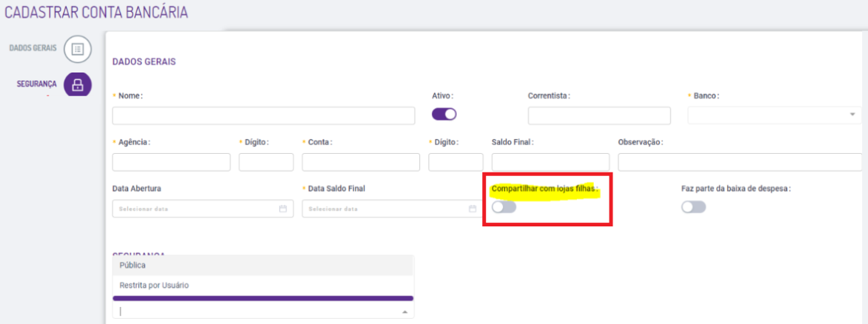This screenshot has height=324, width=868.
Task: Click the Segurança padlock icon
Action: click(x=77, y=84)
